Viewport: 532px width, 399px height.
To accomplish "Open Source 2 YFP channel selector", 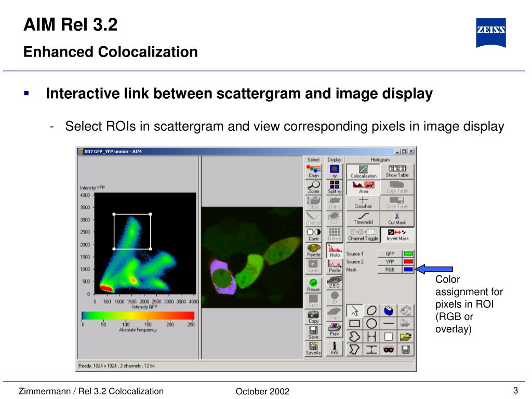I will pos(390,262).
